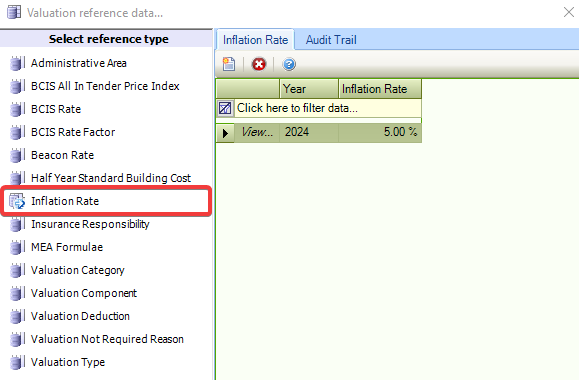Switch to the Audit Trail tab
The height and width of the screenshot is (380, 579).
click(331, 40)
